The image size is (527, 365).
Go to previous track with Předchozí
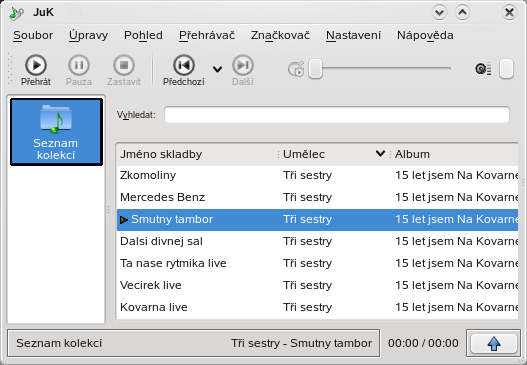click(x=184, y=70)
